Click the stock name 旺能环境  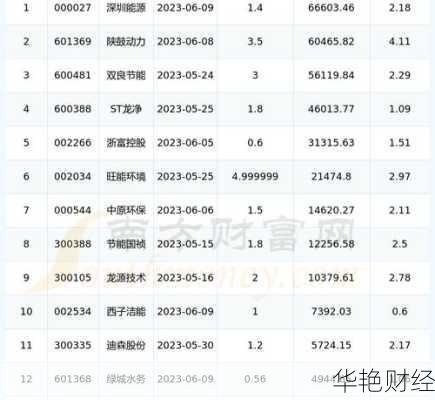[x=126, y=176]
